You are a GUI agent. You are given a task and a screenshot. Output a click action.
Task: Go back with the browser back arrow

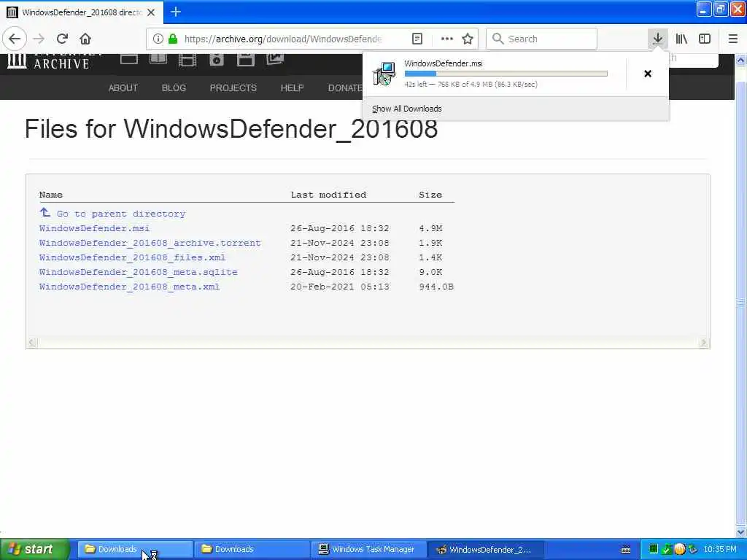15,39
